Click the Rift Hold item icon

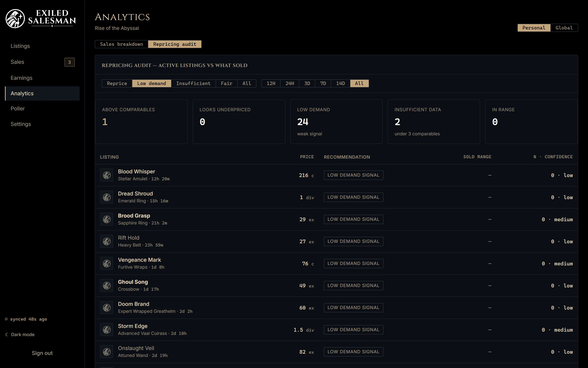point(107,241)
